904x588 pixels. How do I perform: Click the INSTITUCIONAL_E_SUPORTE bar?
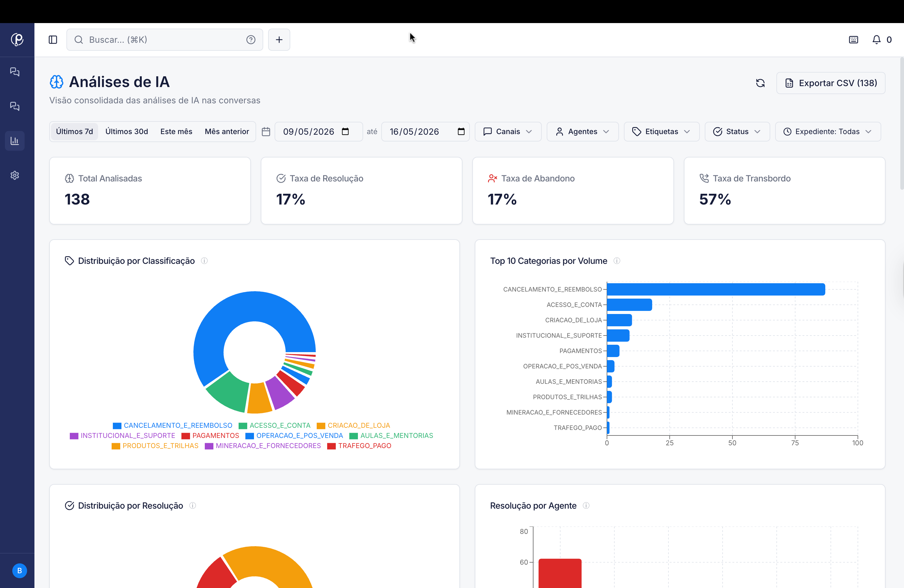point(618,336)
